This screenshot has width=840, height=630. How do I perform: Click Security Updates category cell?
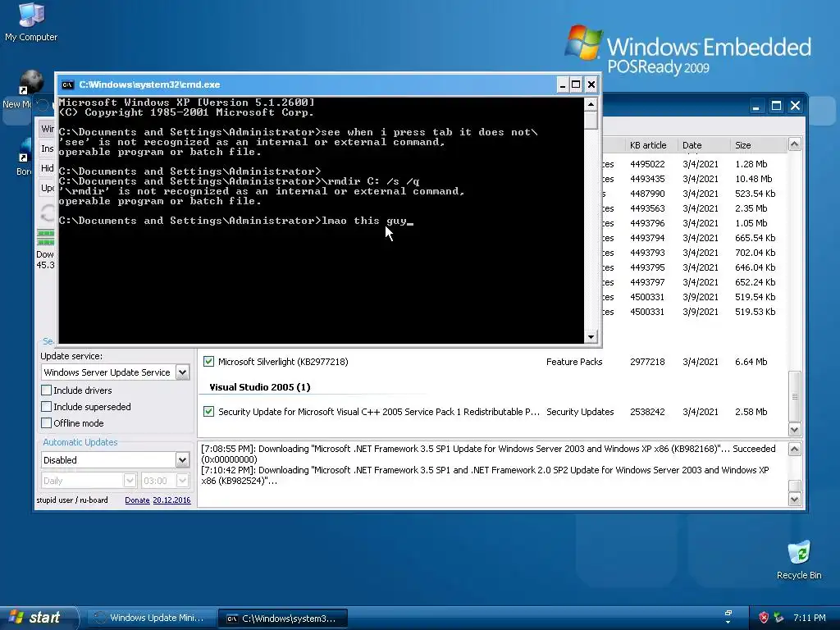pyautogui.click(x=580, y=412)
